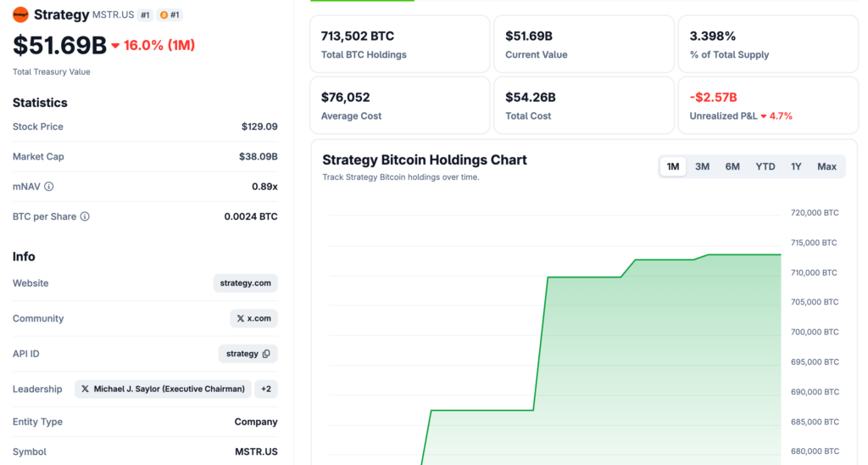Switch chart range to 6M
This screenshot has width=868, height=465.
(x=732, y=167)
